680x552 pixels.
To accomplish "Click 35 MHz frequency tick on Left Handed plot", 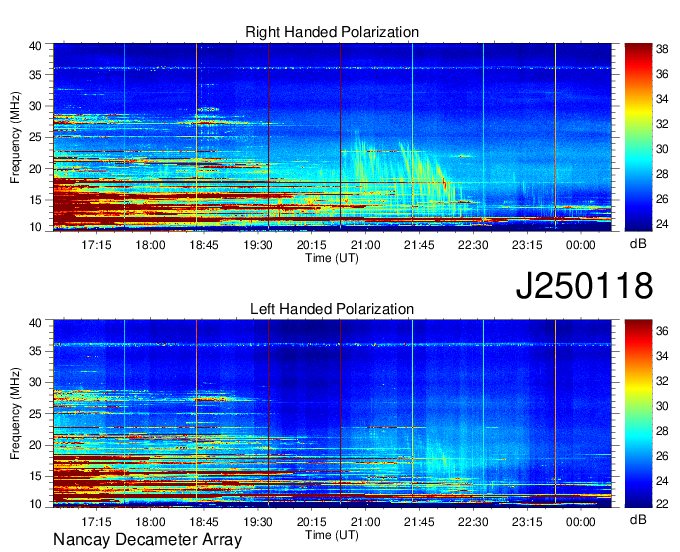I will tap(35, 351).
